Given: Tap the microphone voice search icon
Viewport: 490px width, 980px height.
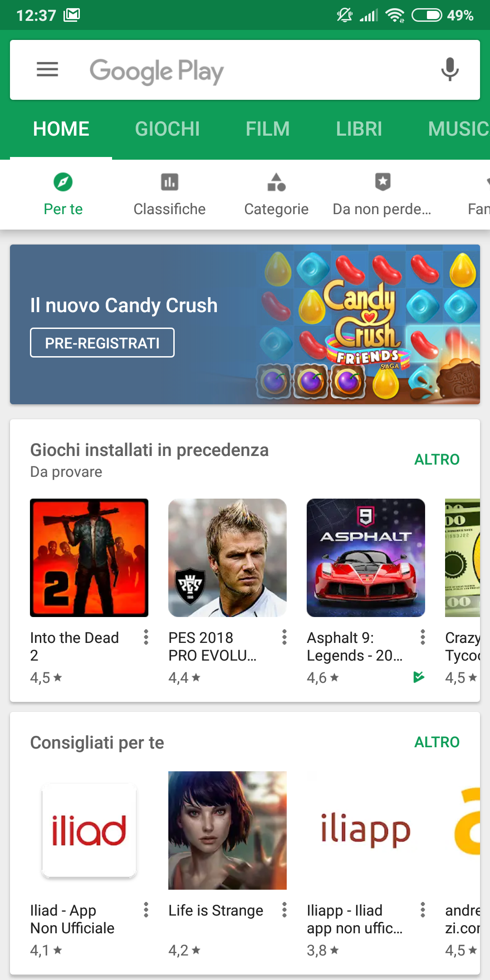Looking at the screenshot, I should point(450,70).
